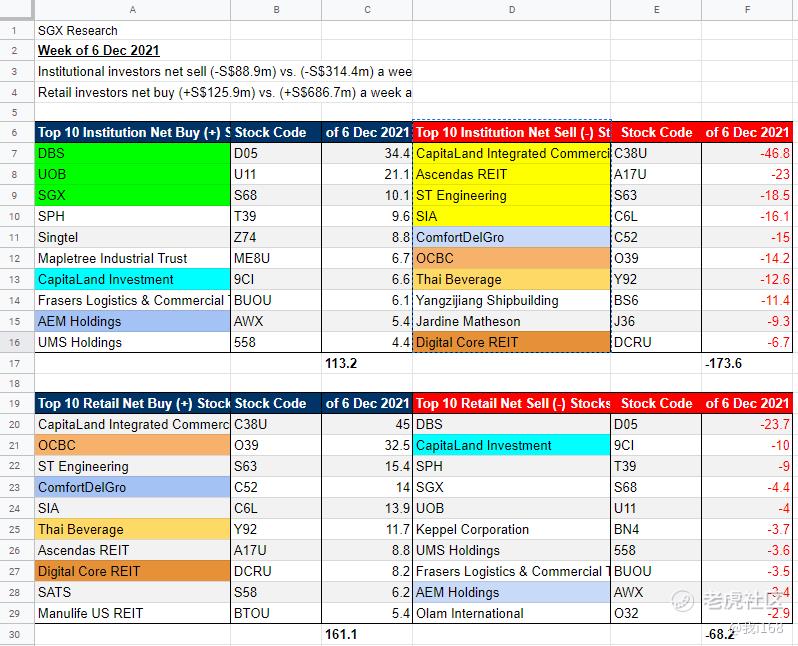The image size is (798, 646).
Task: Click stock code ME8U cell
Action: [x=276, y=258]
